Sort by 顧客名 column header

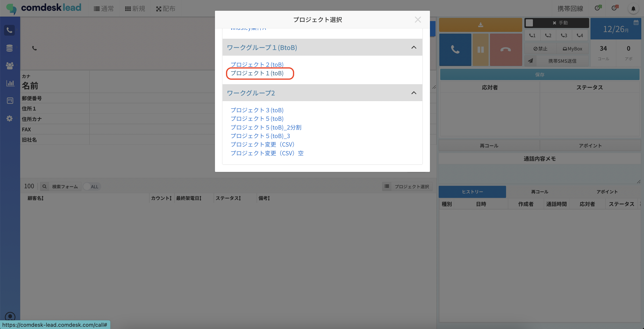click(x=35, y=198)
